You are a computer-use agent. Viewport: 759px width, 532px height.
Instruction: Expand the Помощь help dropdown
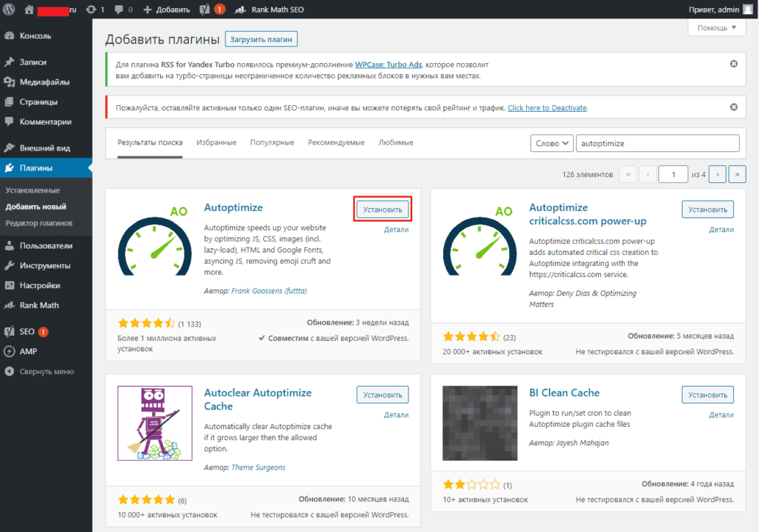point(717,27)
